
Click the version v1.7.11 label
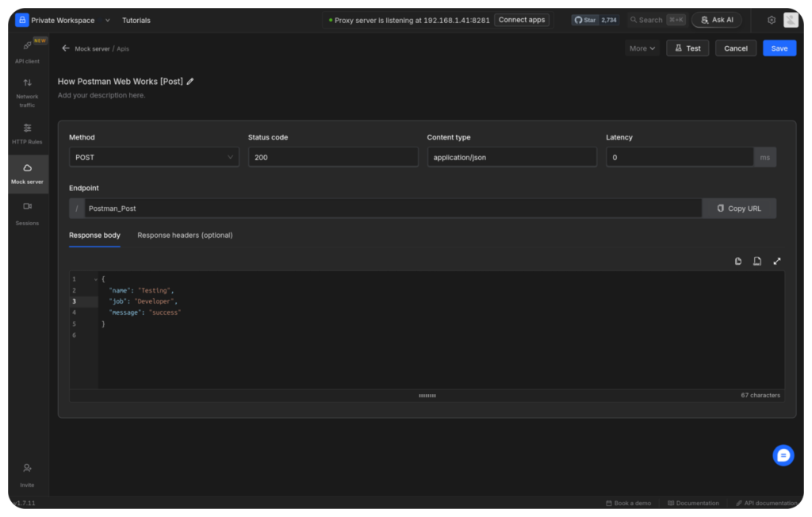point(24,503)
